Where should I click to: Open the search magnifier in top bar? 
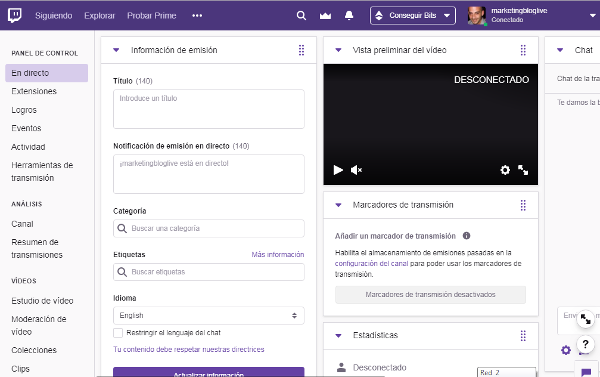point(301,16)
